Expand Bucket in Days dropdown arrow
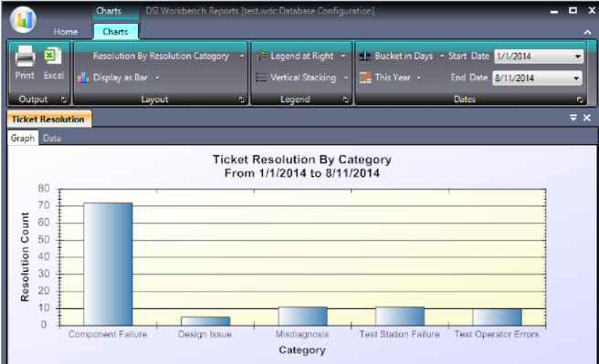This screenshot has height=364, width=599. [442, 57]
